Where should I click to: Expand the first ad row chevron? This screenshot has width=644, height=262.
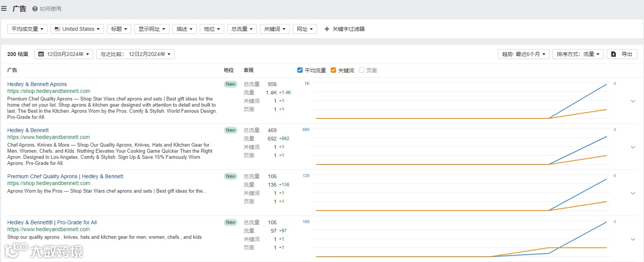coord(633,101)
